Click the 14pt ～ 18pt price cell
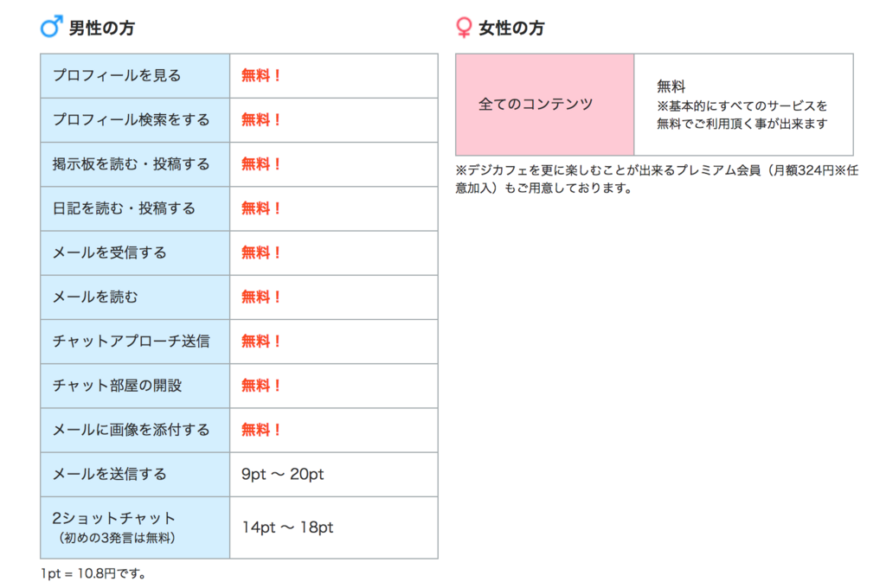The height and width of the screenshot is (588, 886). (334, 527)
